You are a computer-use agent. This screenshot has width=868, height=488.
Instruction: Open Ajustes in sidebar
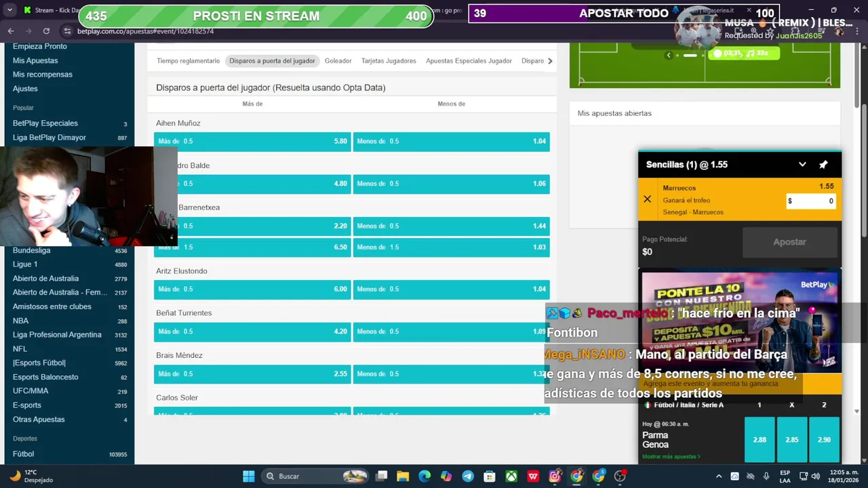(25, 89)
